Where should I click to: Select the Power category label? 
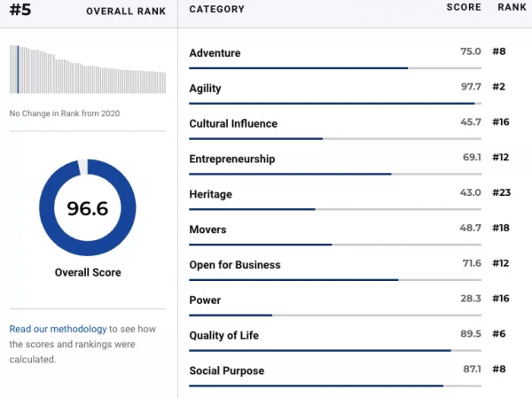(x=205, y=300)
